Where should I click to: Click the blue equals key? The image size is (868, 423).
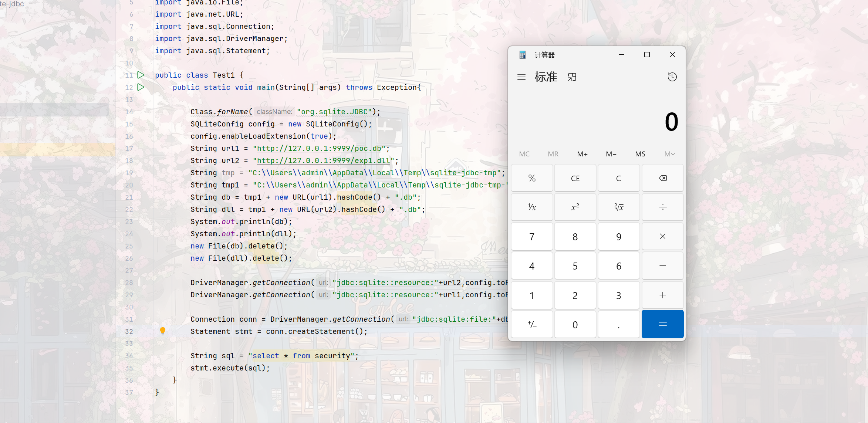click(x=663, y=324)
